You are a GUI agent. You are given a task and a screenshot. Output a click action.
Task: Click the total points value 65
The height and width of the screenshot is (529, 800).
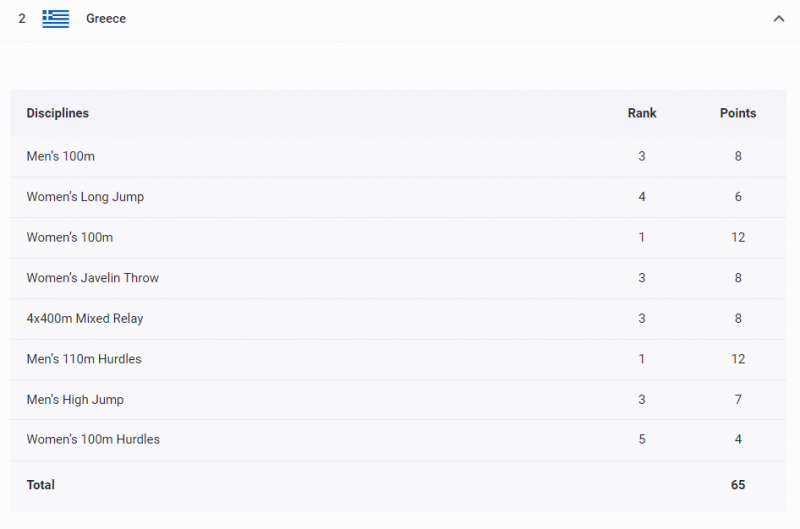tap(738, 485)
